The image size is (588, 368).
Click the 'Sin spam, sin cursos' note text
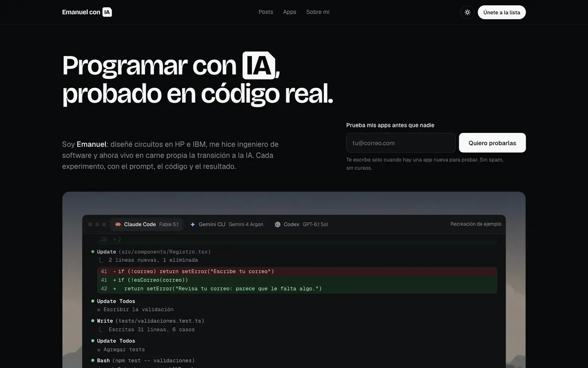[425, 164]
